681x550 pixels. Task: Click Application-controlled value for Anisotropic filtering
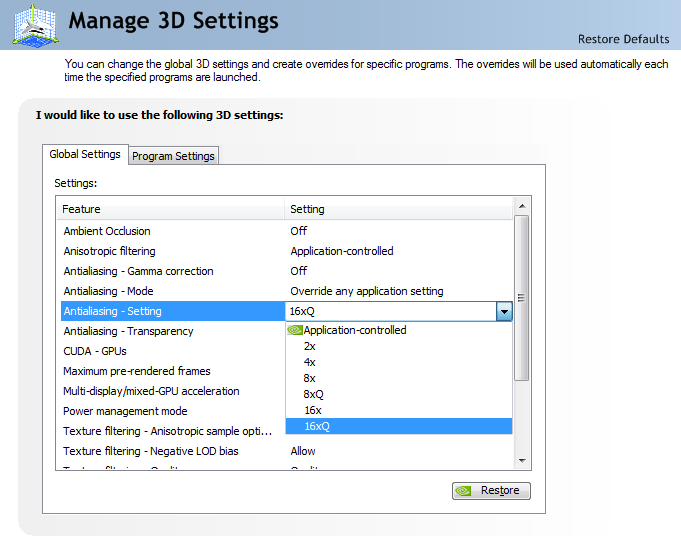342,251
